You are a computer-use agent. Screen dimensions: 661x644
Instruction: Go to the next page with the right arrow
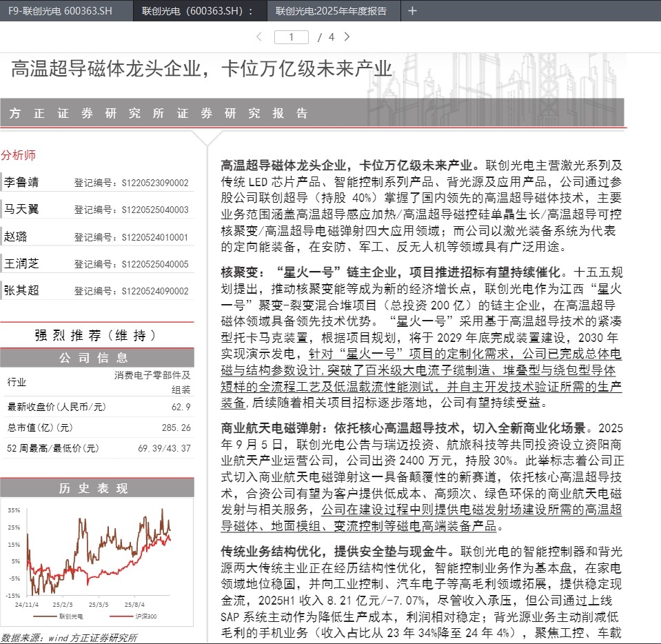[347, 37]
